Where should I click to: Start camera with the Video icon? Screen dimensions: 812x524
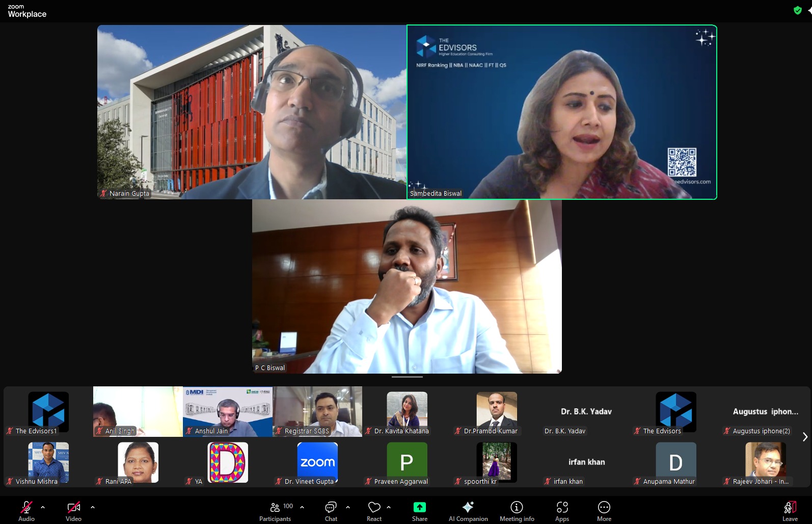(x=73, y=507)
